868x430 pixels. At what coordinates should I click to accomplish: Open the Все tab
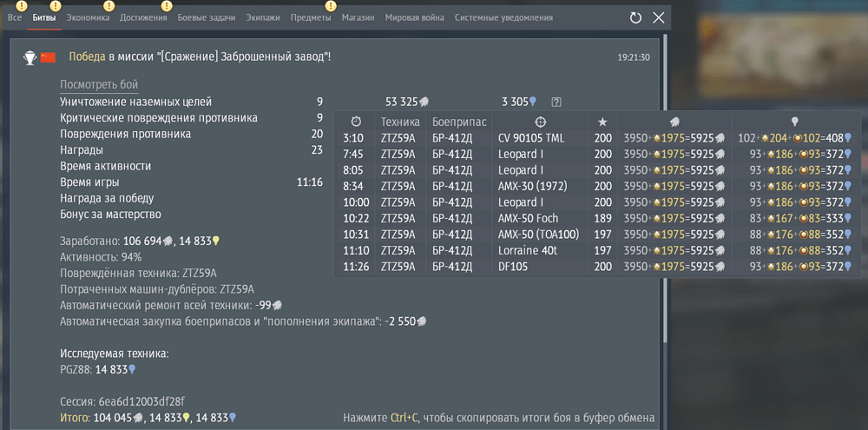[15, 17]
